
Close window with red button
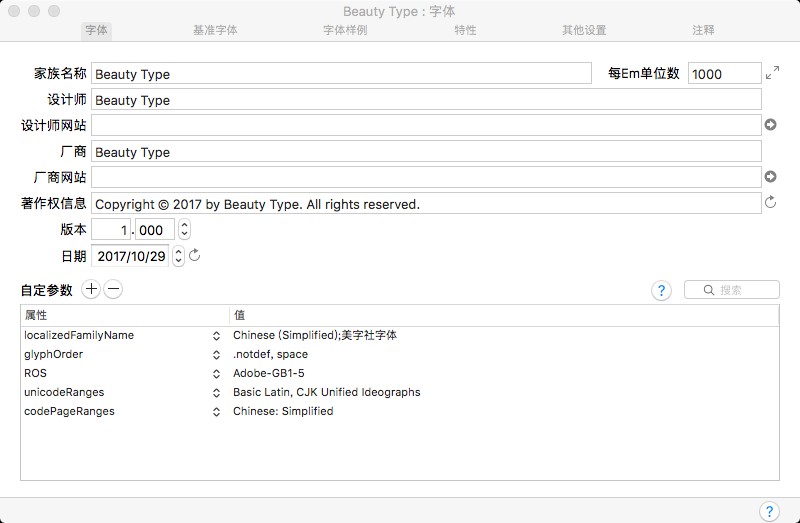pos(14,11)
